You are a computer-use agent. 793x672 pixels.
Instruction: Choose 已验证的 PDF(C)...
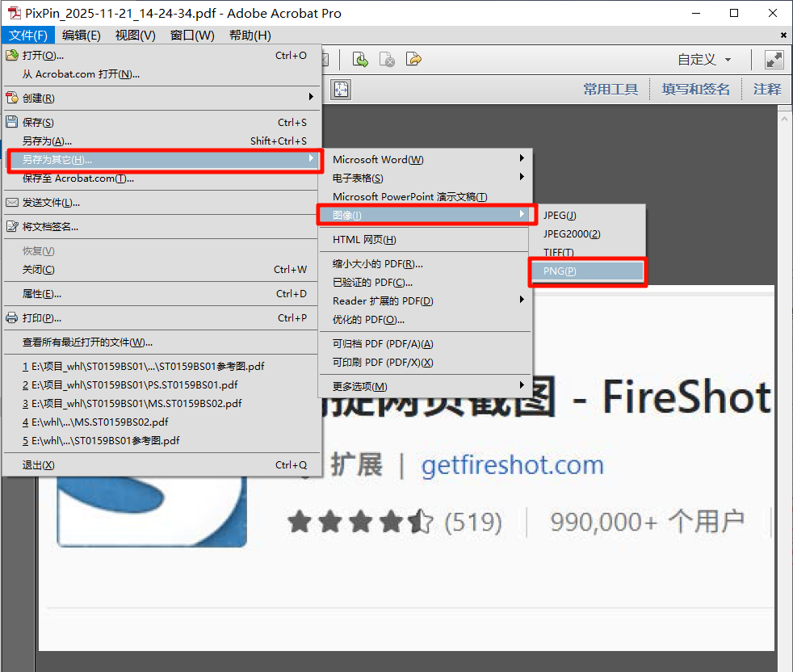click(x=426, y=283)
